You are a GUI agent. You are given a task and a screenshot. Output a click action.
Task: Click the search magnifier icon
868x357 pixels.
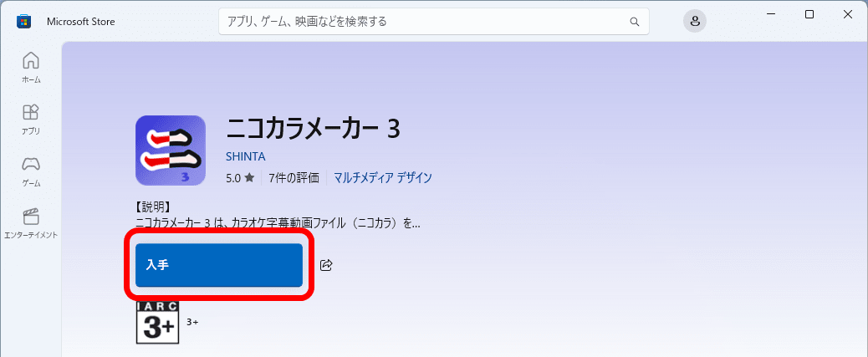click(x=635, y=22)
